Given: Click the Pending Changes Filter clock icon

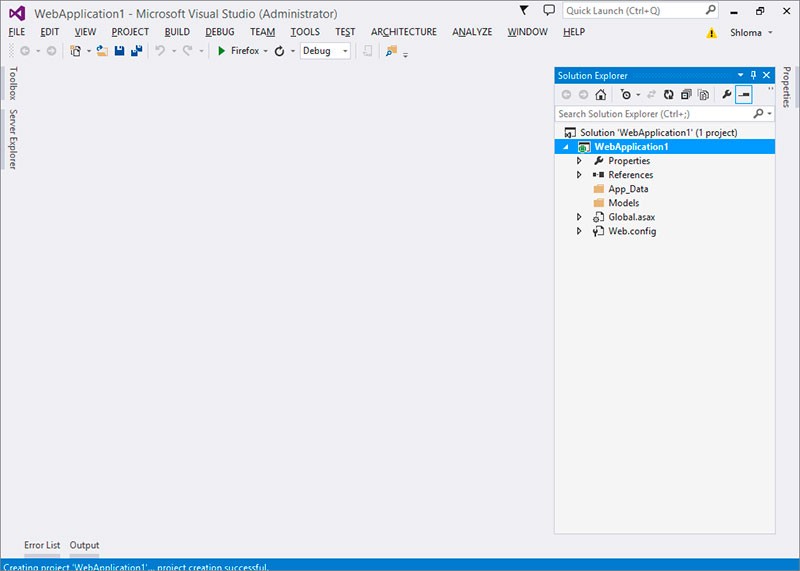Looking at the screenshot, I should click(626, 94).
